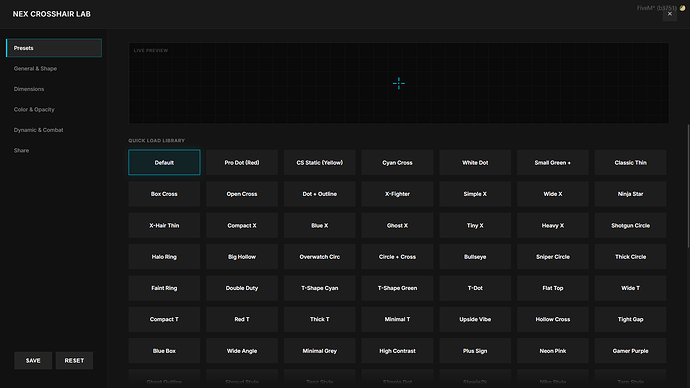Screen dimensions: 690x388
Task: Select the Upside Vibe preset
Action: [x=475, y=319]
